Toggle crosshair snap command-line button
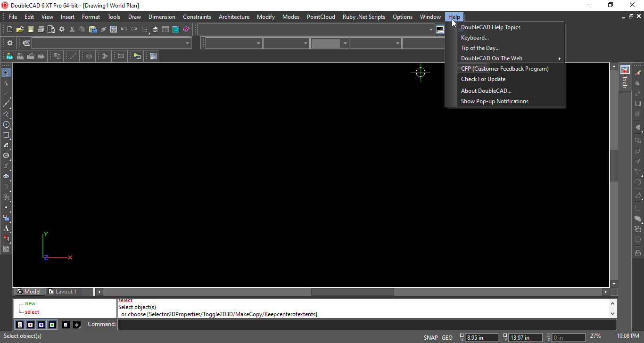Image resolution: width=644 pixels, height=343 pixels. 76,325
